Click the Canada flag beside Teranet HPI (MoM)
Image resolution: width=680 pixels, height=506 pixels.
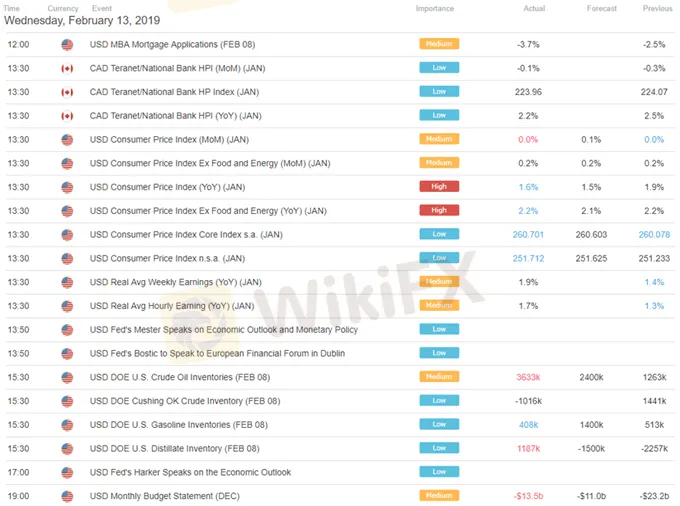(67, 69)
